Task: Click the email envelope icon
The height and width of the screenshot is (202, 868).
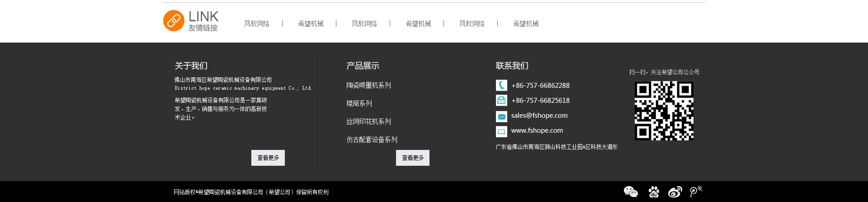Action: point(501,116)
